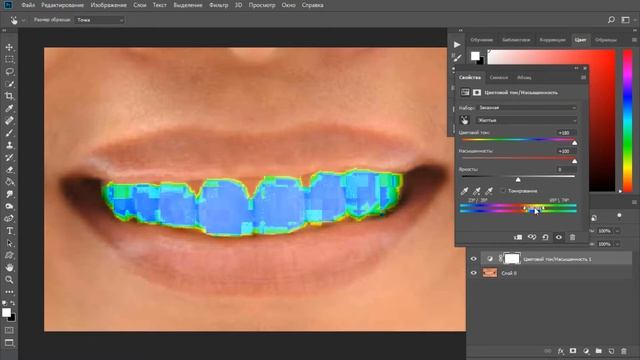Screen dimensions: 640x360
Task: Toggle Quick Mask mode in toolbox
Action: 9,330
